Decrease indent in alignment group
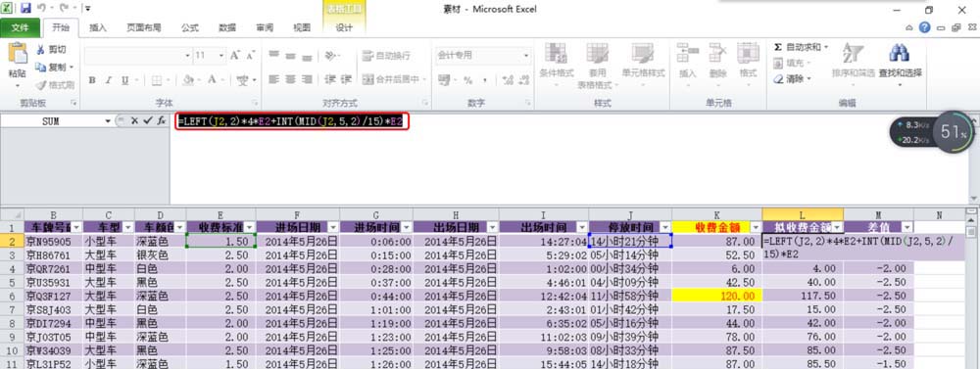This screenshot has height=369, width=980. coord(330,80)
